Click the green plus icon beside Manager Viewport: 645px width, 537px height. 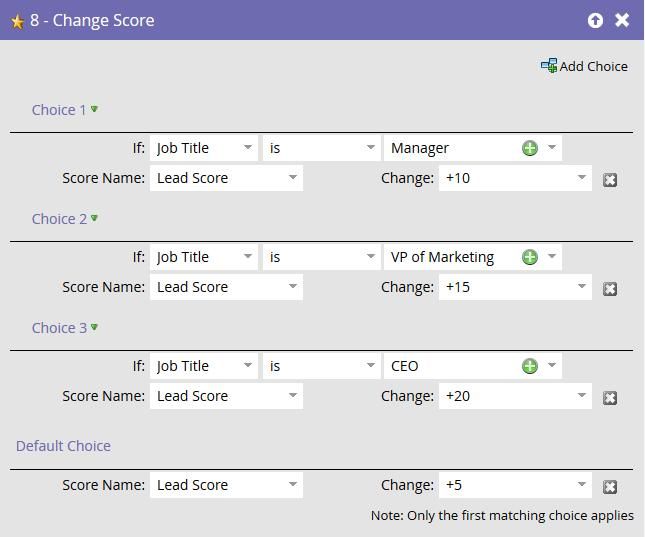tap(530, 148)
